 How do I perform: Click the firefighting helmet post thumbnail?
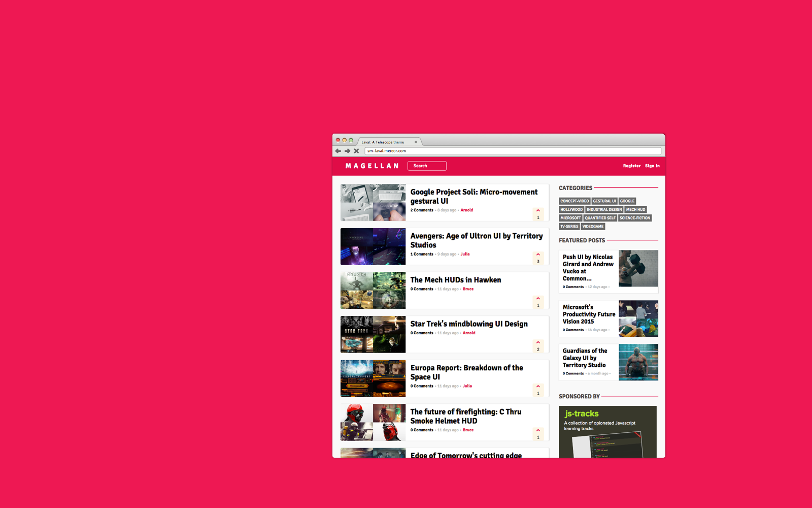pos(373,423)
